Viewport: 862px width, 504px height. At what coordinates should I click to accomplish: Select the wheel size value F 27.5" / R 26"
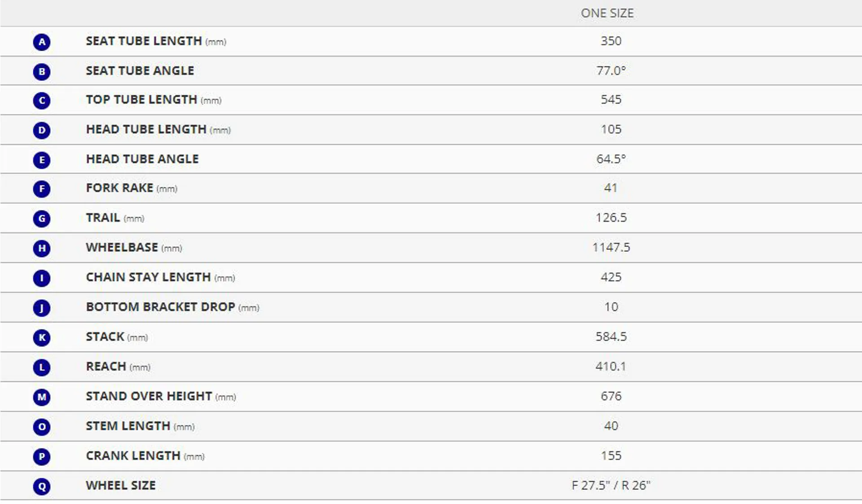click(611, 485)
